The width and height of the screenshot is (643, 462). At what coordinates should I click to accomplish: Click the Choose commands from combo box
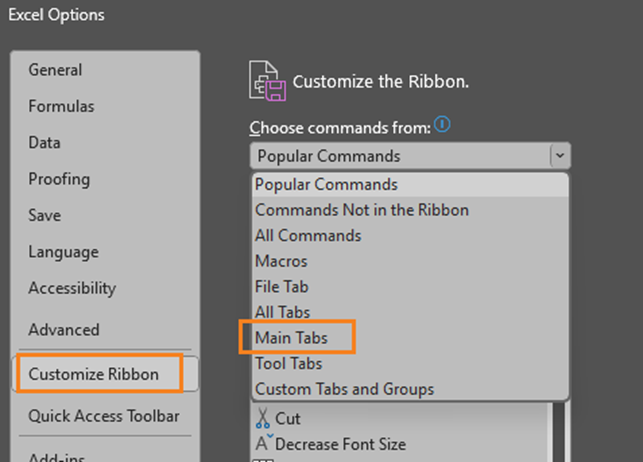(410, 156)
